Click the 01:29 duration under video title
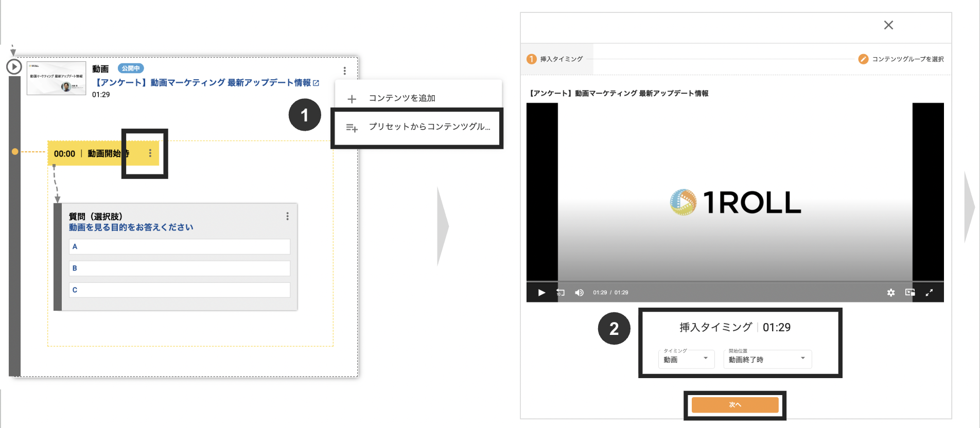980x428 pixels. 101,95
